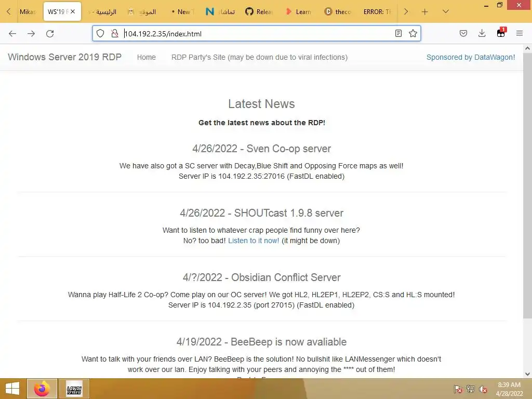Image resolution: width=532 pixels, height=399 pixels.
Task: Switch to the theco tab
Action: 338,11
